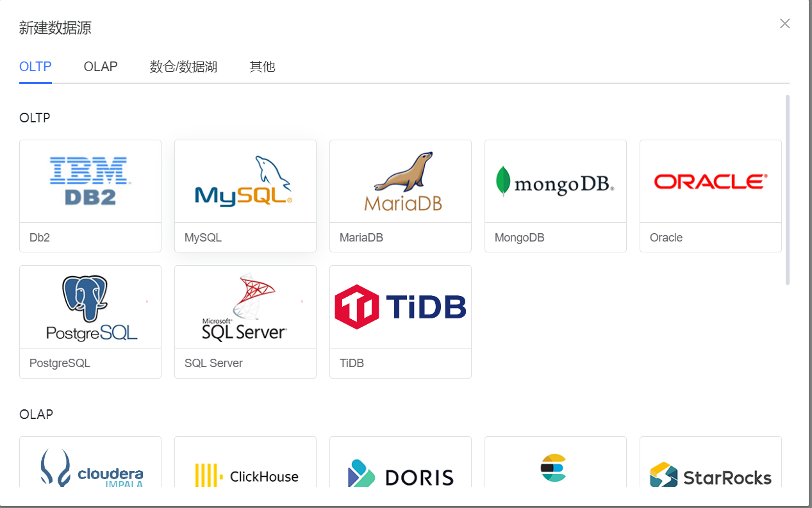Select the Elasticsearch logo

(553, 468)
